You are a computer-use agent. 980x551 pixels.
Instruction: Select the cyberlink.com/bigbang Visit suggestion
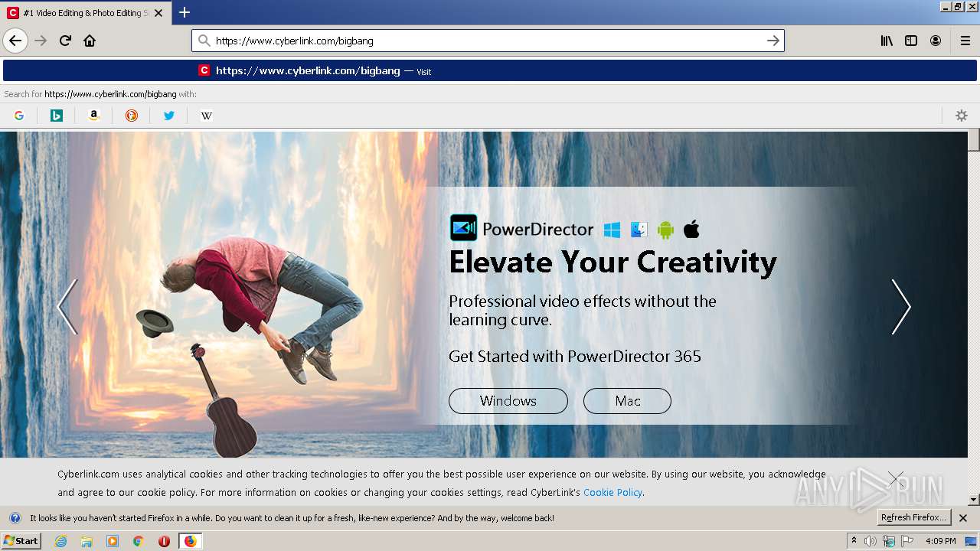(490, 70)
